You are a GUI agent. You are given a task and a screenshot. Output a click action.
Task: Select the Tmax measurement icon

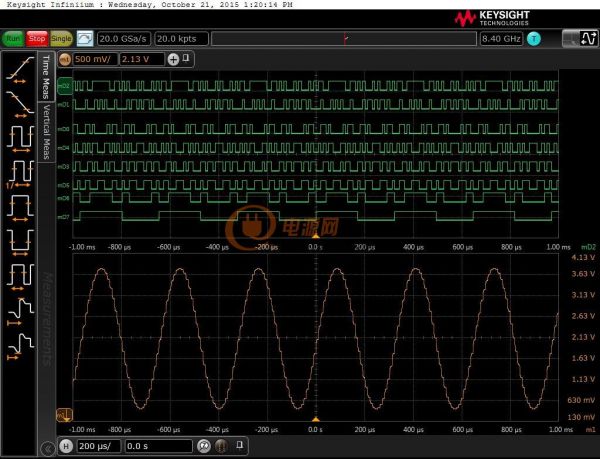coord(20,311)
